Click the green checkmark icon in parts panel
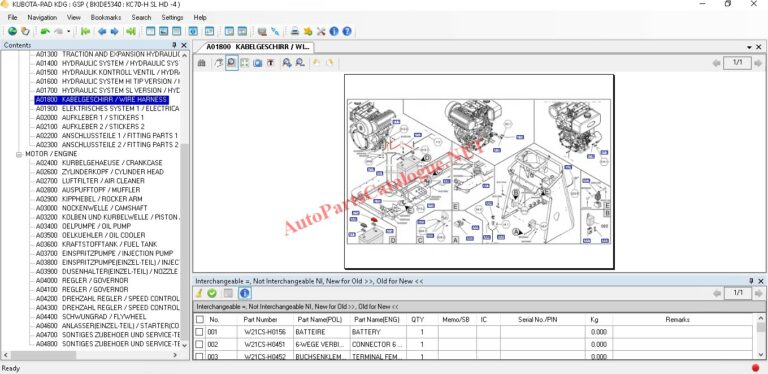This screenshot has width=768, height=374. [212, 293]
